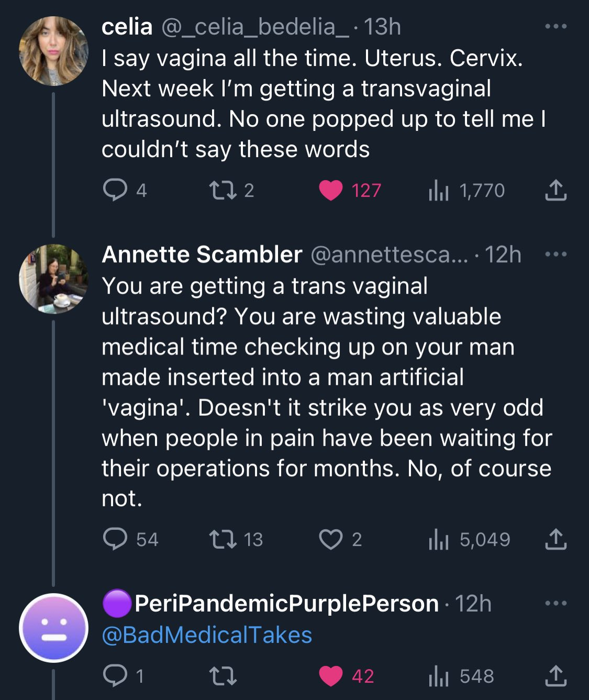The image size is (589, 700).
Task: Open more options on celia's tweet
Action: pos(555,26)
